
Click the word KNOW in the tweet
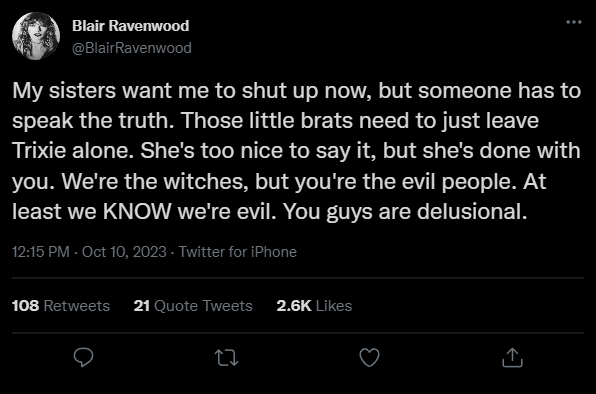click(137, 211)
